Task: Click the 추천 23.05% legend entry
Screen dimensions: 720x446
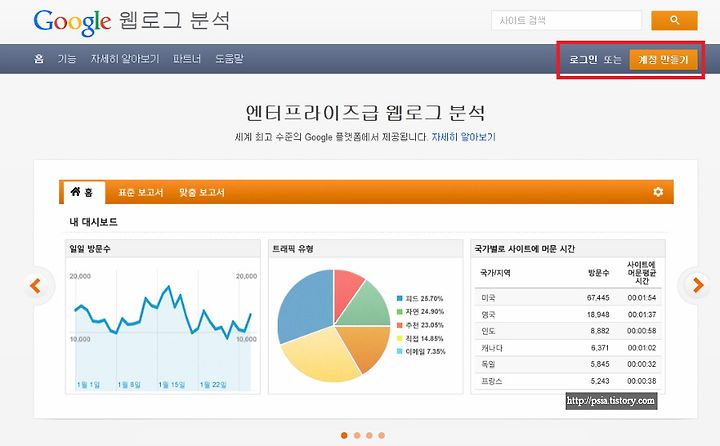Action: [420, 325]
